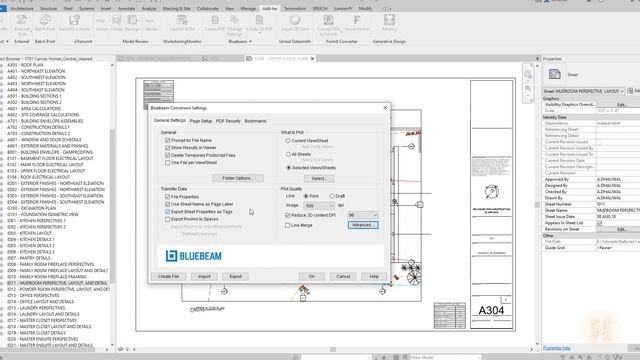Image resolution: width=640 pixels, height=360 pixels.
Task: Open the Bookmarks tab
Action: [x=255, y=121]
